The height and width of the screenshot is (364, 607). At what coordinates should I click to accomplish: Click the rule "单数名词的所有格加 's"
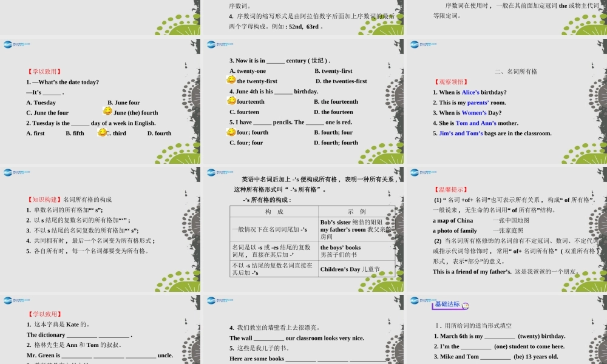(64, 210)
